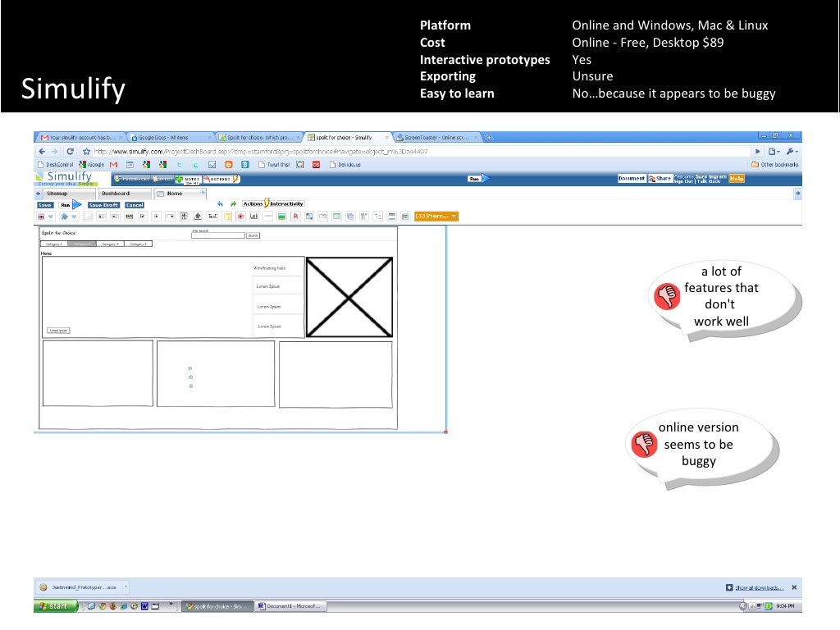Viewport: 840px width, 630px height.
Task: Open the DeskControl bookmark
Action: click(x=55, y=164)
